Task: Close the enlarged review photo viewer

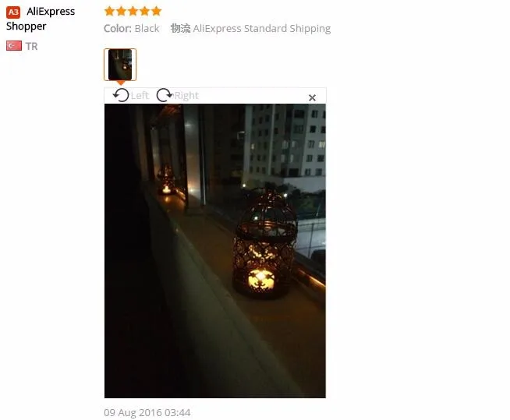Action: 312,97
